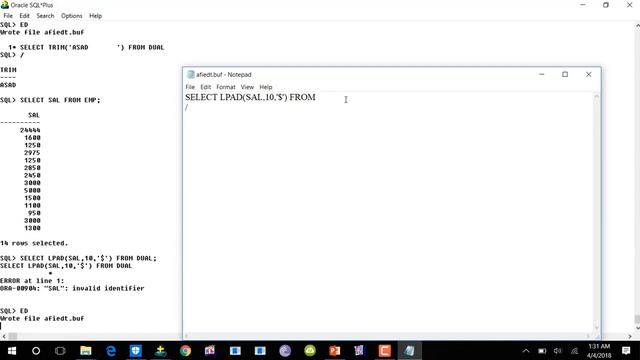Open the green round taskbar app
This screenshot has width=640, height=360.
pos(310,351)
